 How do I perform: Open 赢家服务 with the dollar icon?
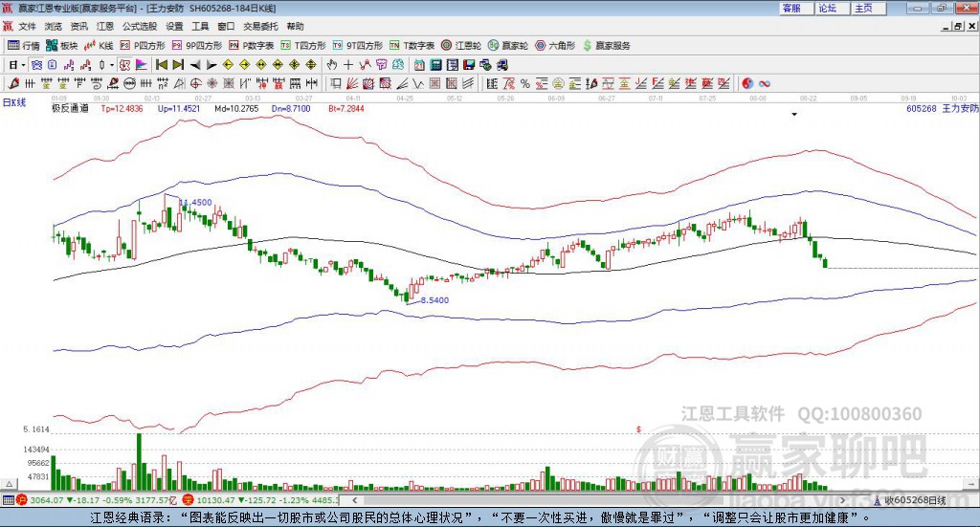tap(606, 46)
